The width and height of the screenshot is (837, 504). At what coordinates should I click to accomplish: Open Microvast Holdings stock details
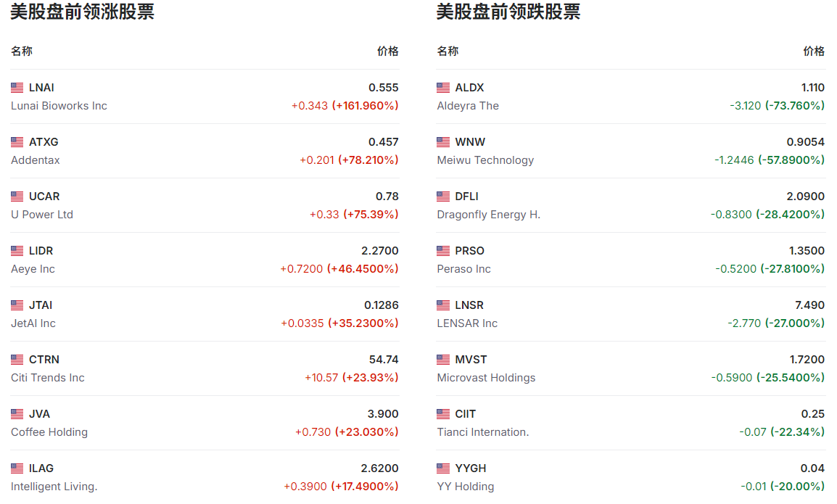click(x=486, y=378)
